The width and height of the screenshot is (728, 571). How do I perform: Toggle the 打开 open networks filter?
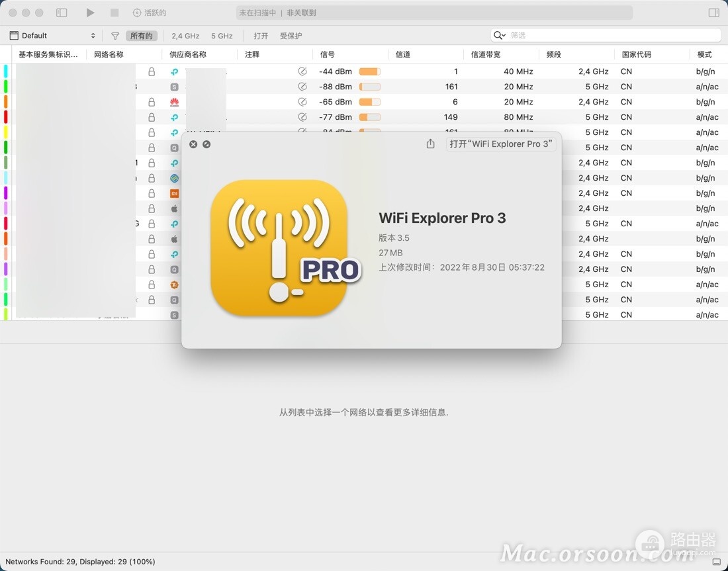261,36
